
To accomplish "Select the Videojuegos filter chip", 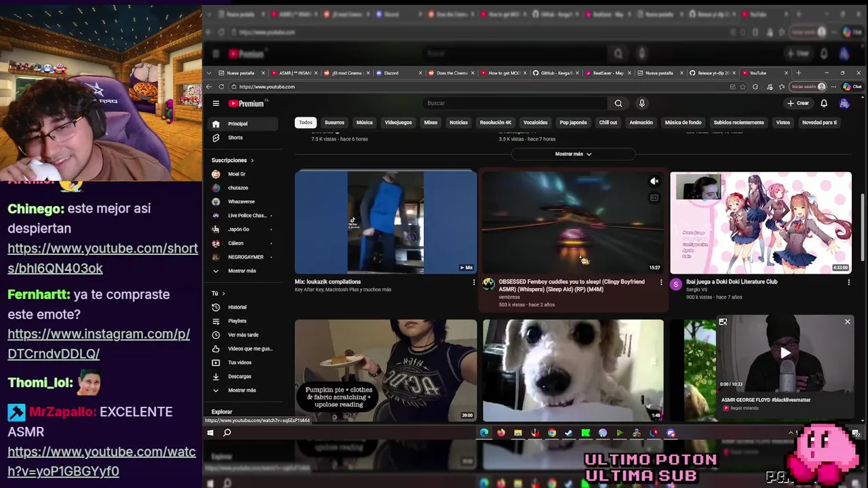I will pyautogui.click(x=398, y=123).
